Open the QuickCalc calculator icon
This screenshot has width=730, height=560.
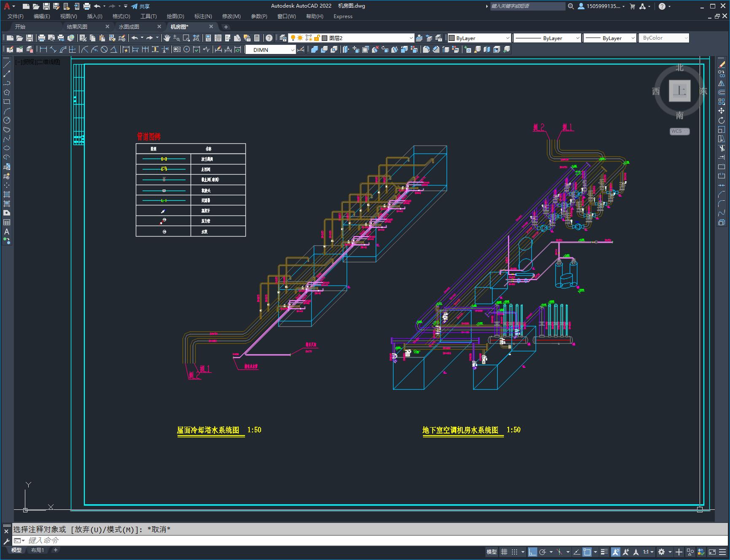257,38
